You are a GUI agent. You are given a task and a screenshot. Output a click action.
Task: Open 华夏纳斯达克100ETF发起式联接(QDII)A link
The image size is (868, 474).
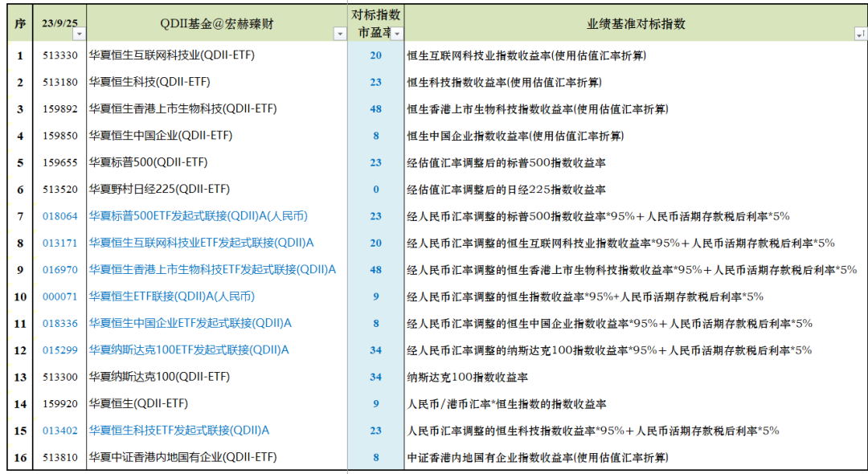(x=189, y=350)
